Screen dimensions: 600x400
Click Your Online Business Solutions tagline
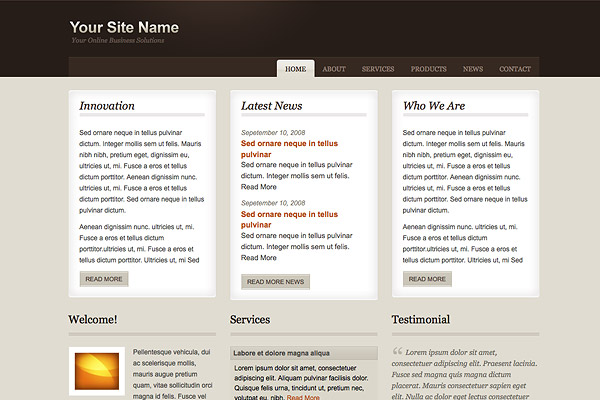coord(117,40)
